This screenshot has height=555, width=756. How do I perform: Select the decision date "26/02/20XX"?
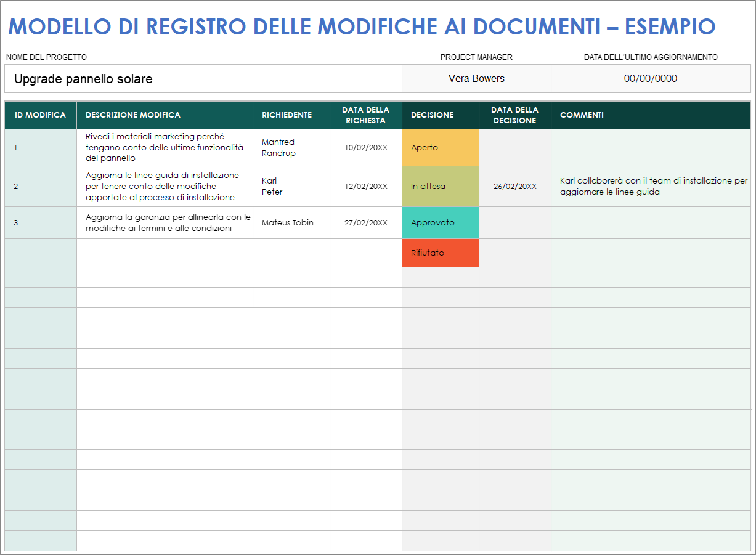[514, 185]
